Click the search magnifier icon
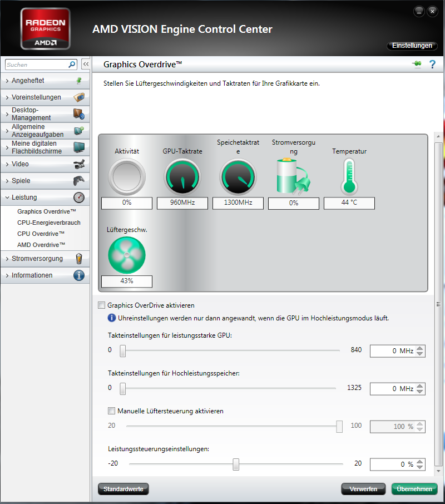Viewport: 445px width, 504px height. point(72,65)
